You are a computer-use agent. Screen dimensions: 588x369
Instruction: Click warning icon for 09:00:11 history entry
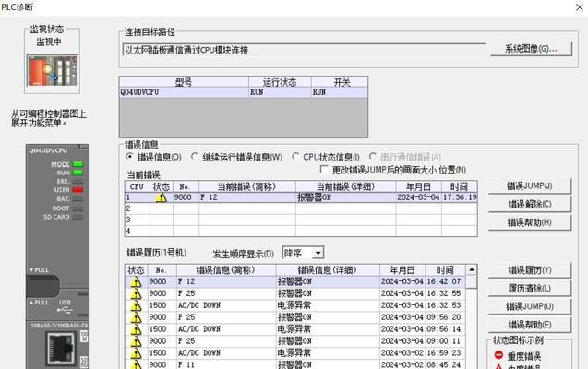point(136,341)
